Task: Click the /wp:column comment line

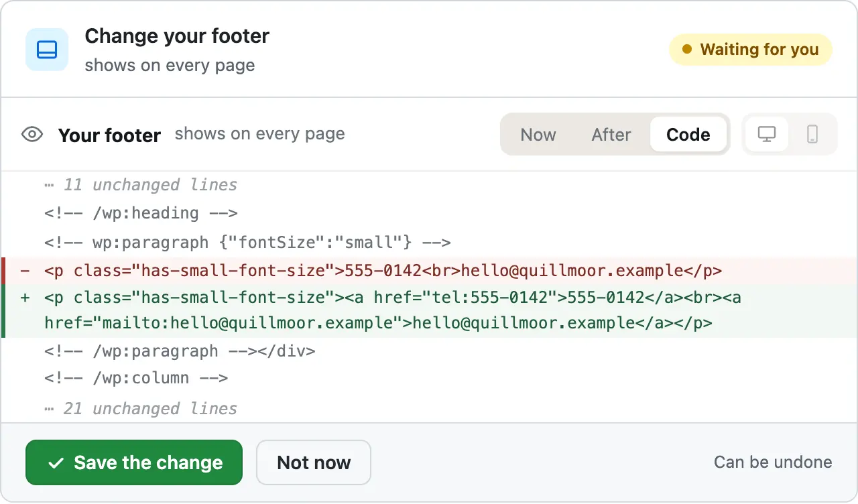Action: pyautogui.click(x=136, y=378)
